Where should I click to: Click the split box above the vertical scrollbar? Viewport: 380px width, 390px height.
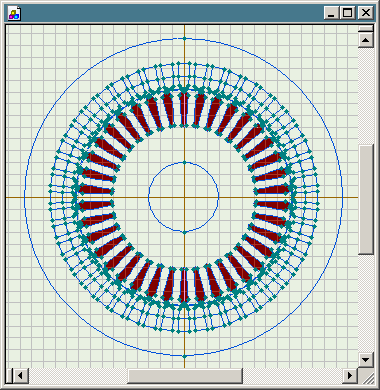[366, 29]
